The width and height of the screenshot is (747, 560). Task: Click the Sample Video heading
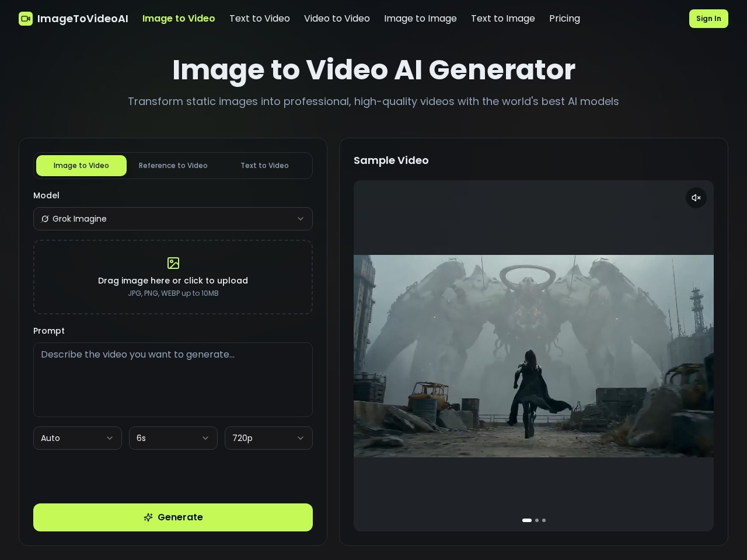(391, 160)
